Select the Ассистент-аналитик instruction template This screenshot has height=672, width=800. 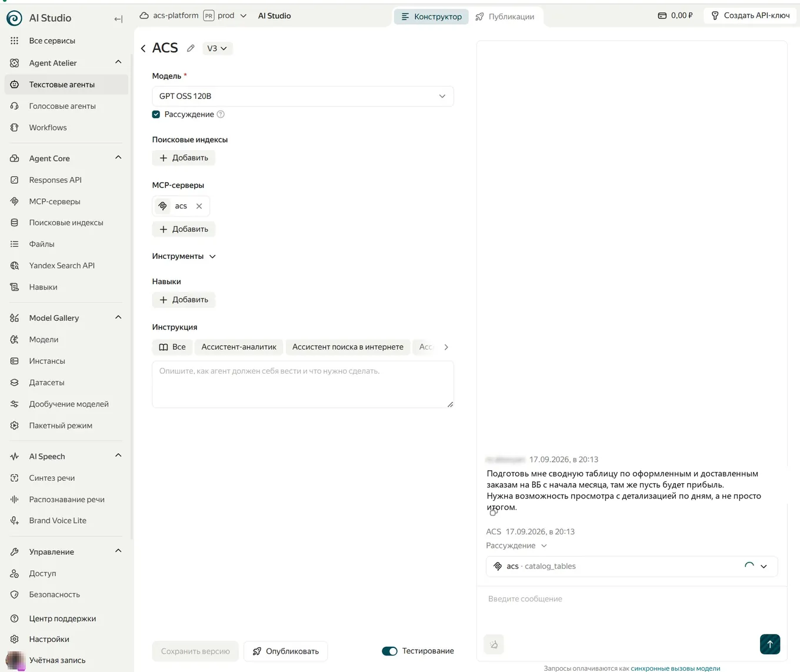pyautogui.click(x=239, y=347)
